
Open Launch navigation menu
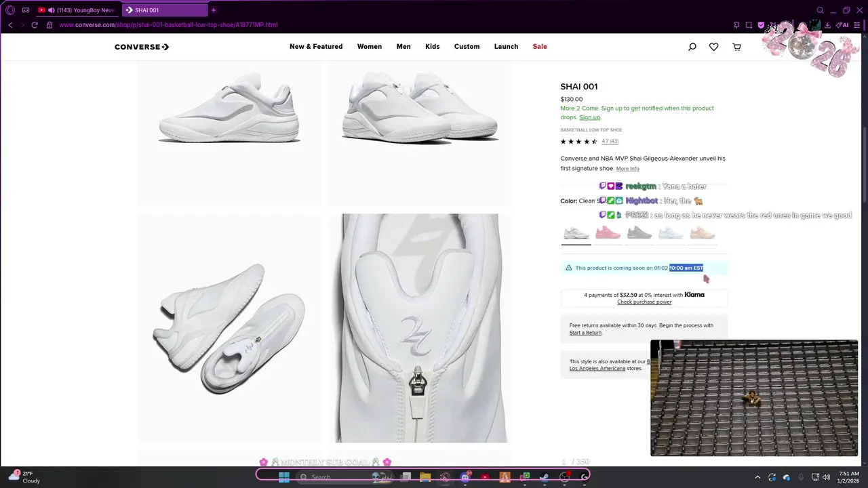tap(506, 47)
